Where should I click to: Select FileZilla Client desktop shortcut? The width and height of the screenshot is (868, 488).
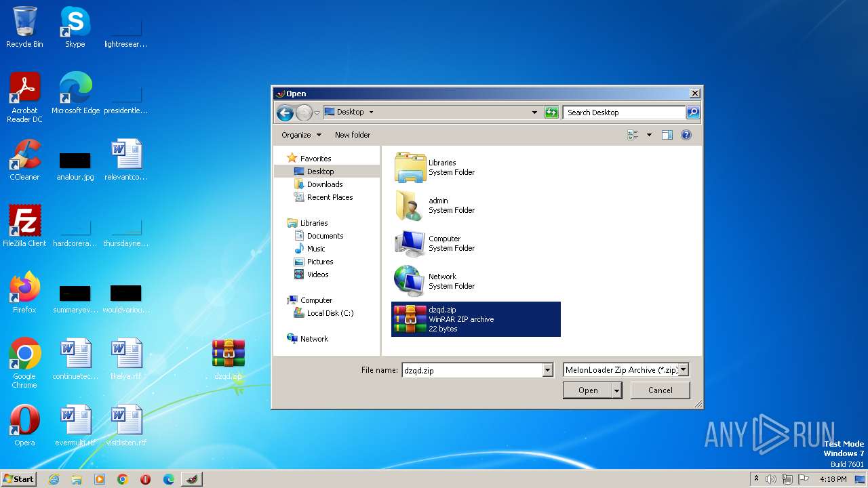pos(24,226)
